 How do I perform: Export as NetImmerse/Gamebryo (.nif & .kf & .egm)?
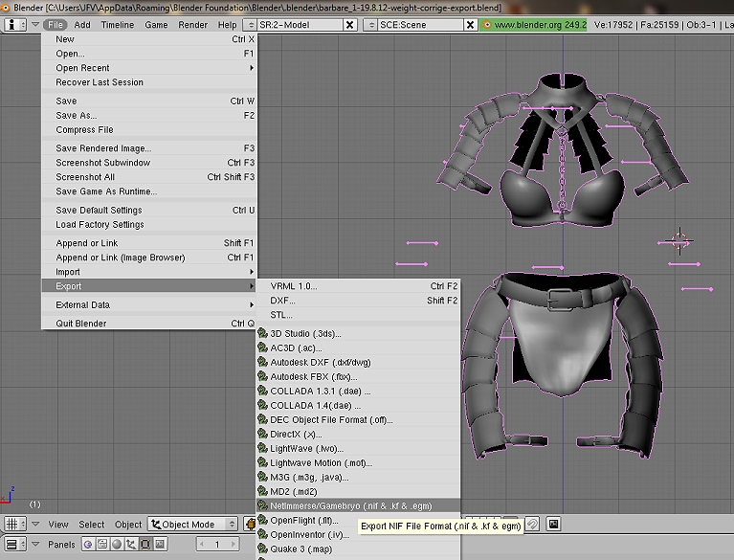358,506
